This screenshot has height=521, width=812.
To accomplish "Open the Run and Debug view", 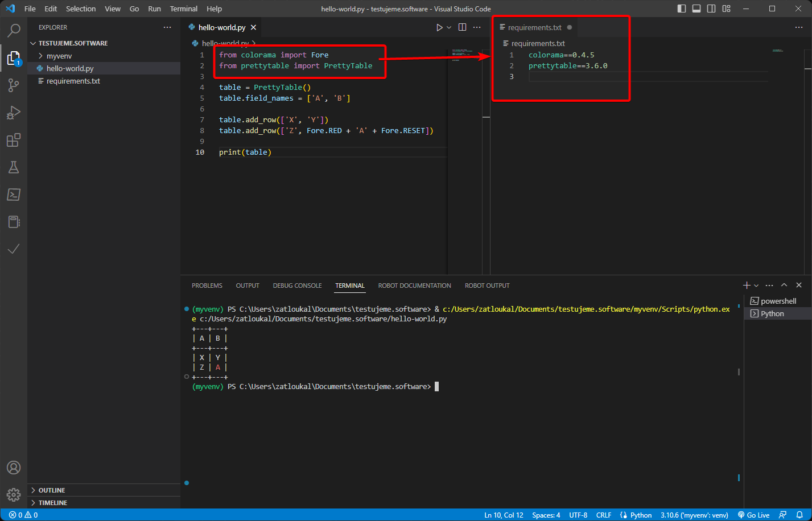I will [x=14, y=113].
